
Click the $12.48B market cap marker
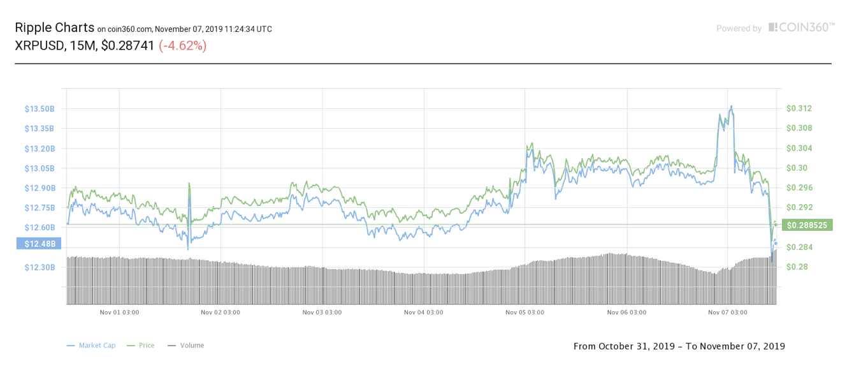coord(40,244)
